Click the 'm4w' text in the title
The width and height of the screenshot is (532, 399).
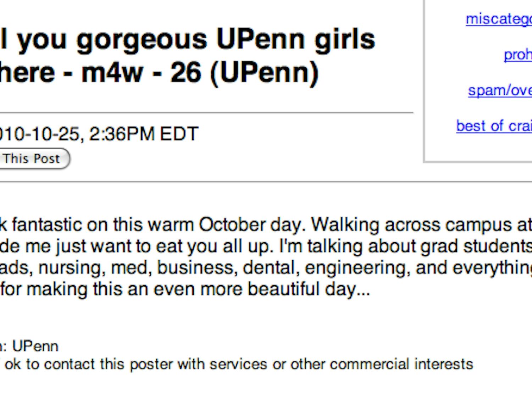click(112, 73)
